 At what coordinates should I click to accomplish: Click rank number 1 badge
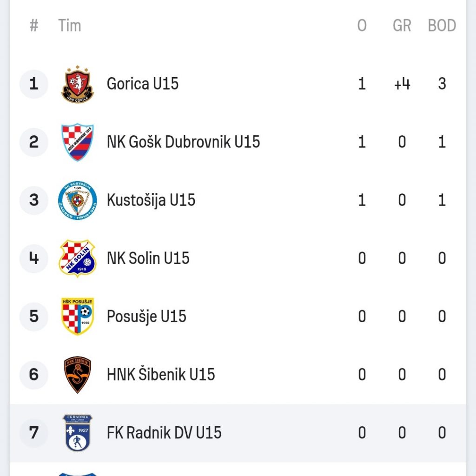click(x=34, y=84)
